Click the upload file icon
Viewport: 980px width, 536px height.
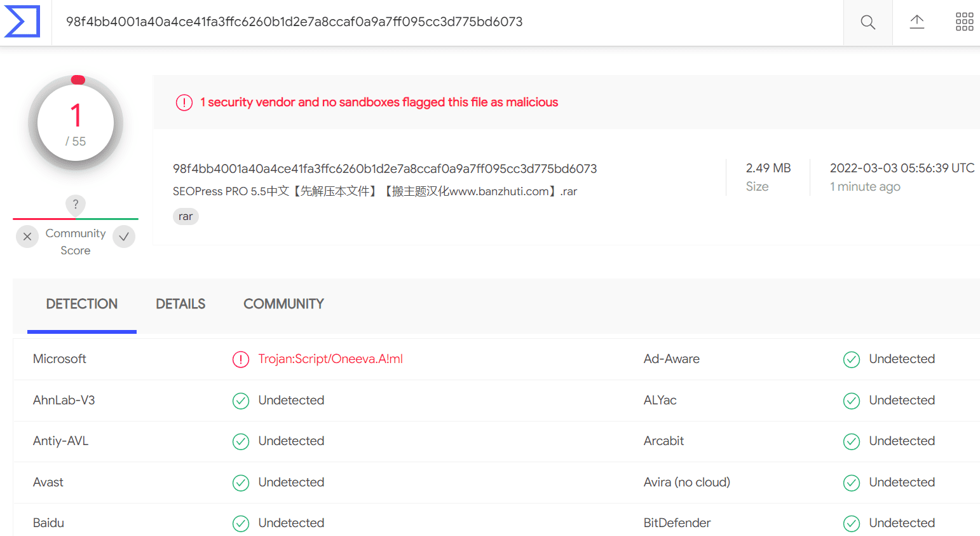click(916, 22)
